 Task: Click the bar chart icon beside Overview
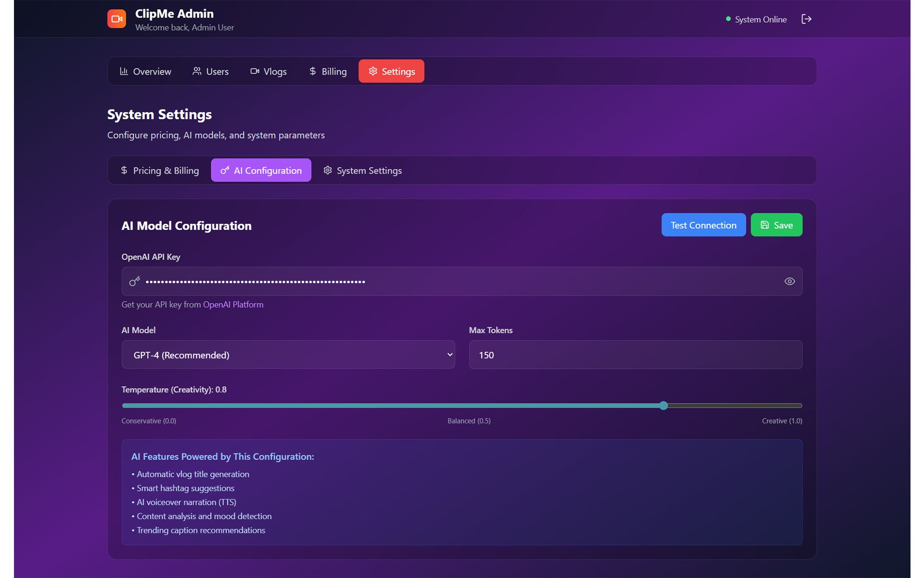(x=124, y=71)
